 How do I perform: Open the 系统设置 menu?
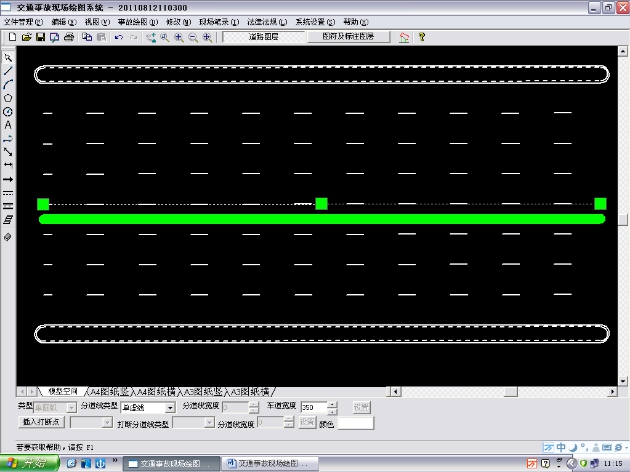pos(315,22)
